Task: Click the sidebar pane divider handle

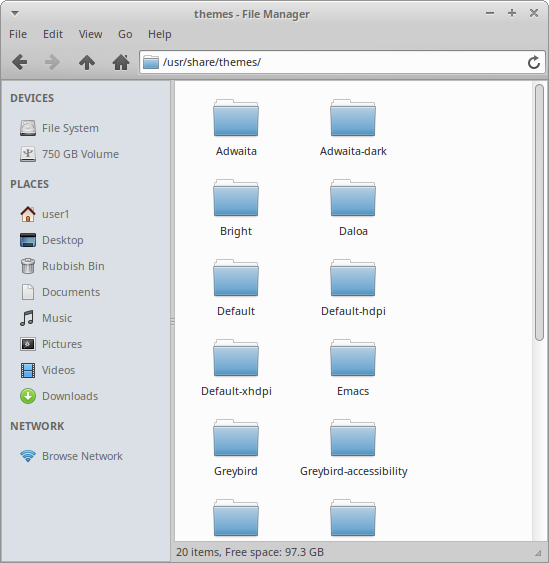Action: coord(172,321)
